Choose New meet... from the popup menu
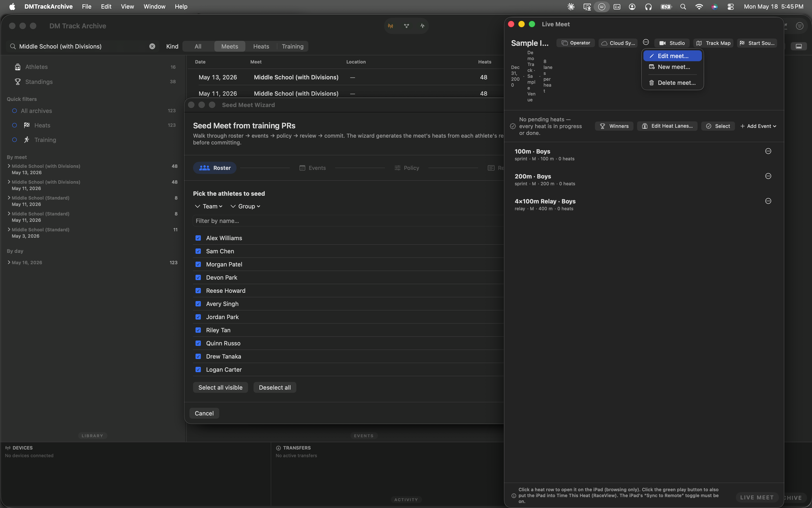 [x=672, y=67]
